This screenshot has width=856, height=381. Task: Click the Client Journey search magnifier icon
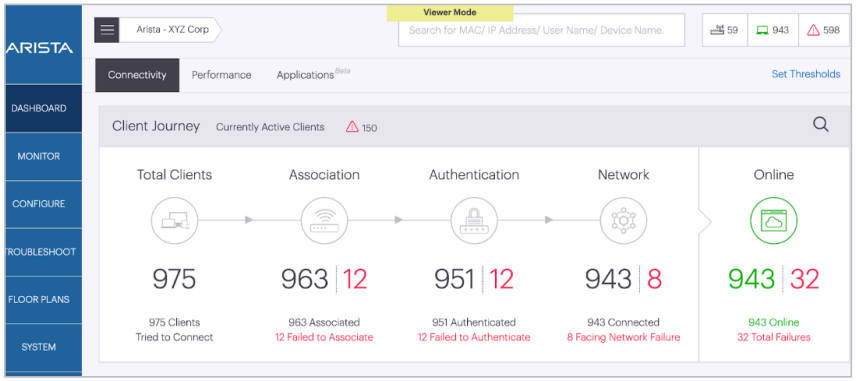[x=821, y=126]
